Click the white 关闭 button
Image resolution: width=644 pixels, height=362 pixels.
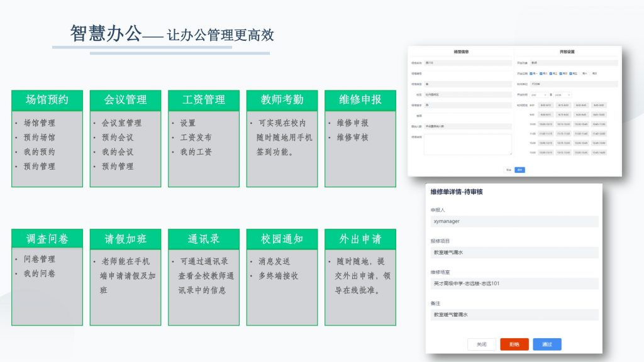482,344
